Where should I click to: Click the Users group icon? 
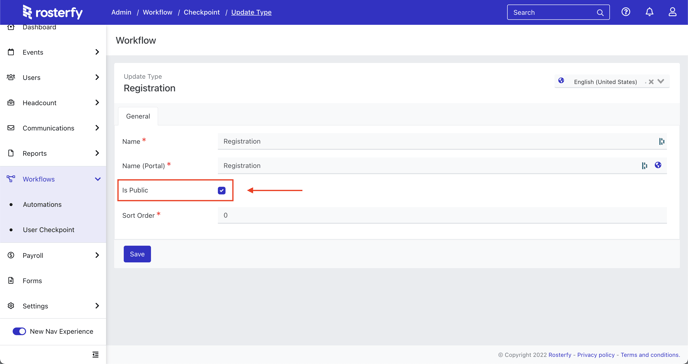point(11,77)
